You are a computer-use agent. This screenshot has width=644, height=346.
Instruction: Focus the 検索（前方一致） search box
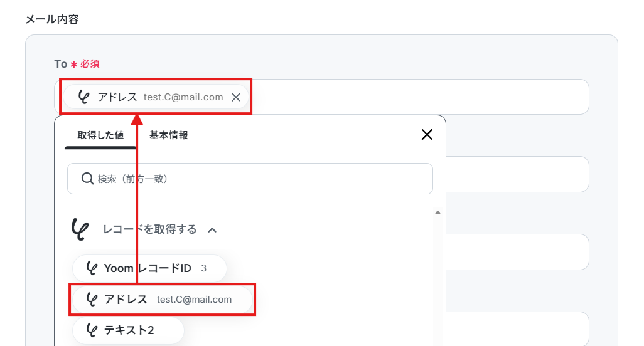click(x=250, y=179)
